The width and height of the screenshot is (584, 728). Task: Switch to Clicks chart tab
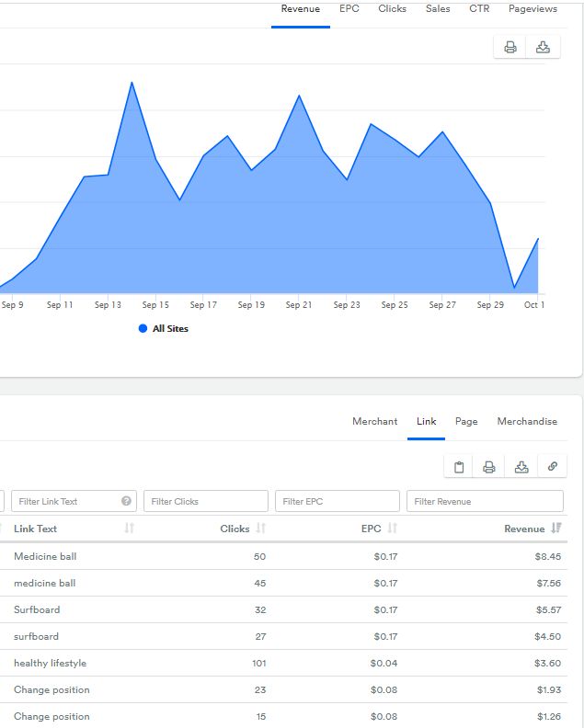392,9
